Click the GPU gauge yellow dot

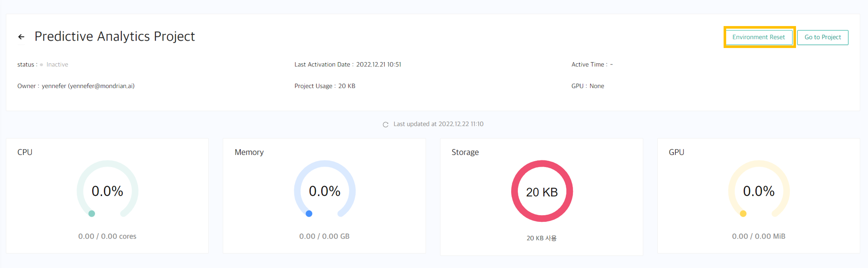743,214
